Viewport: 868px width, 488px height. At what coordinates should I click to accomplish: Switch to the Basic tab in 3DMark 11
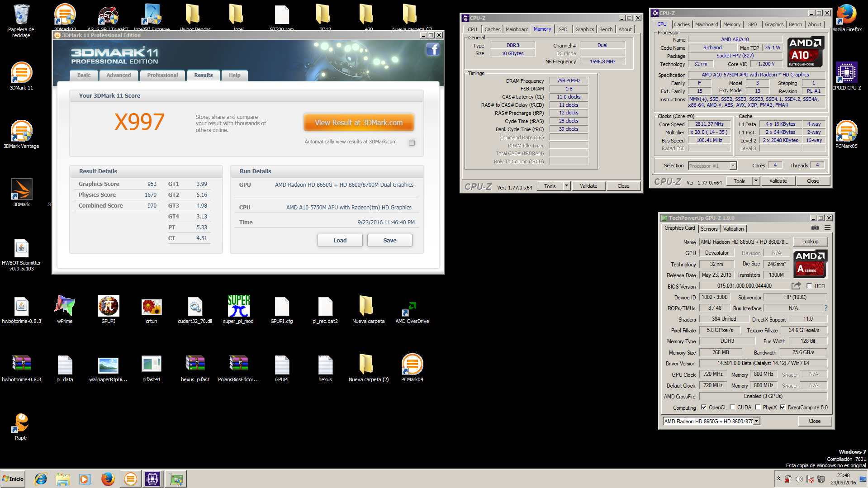84,75
